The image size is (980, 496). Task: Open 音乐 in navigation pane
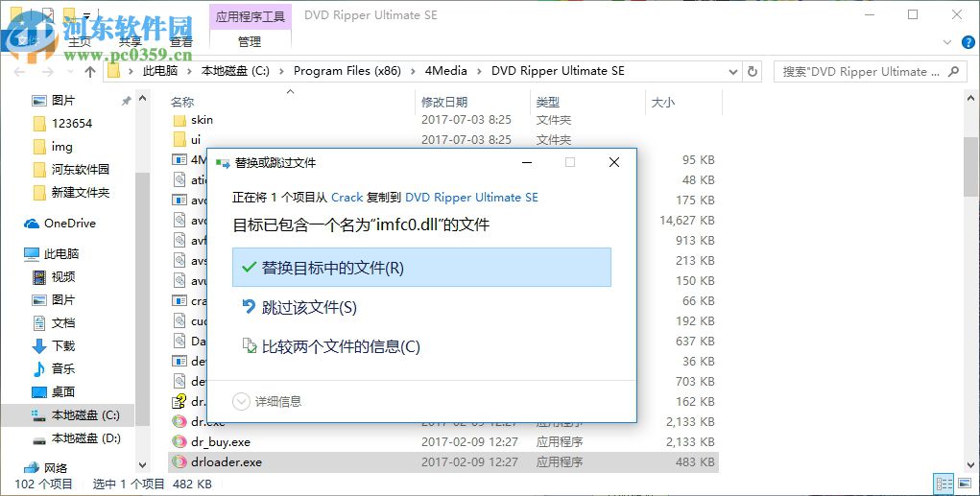(x=62, y=368)
